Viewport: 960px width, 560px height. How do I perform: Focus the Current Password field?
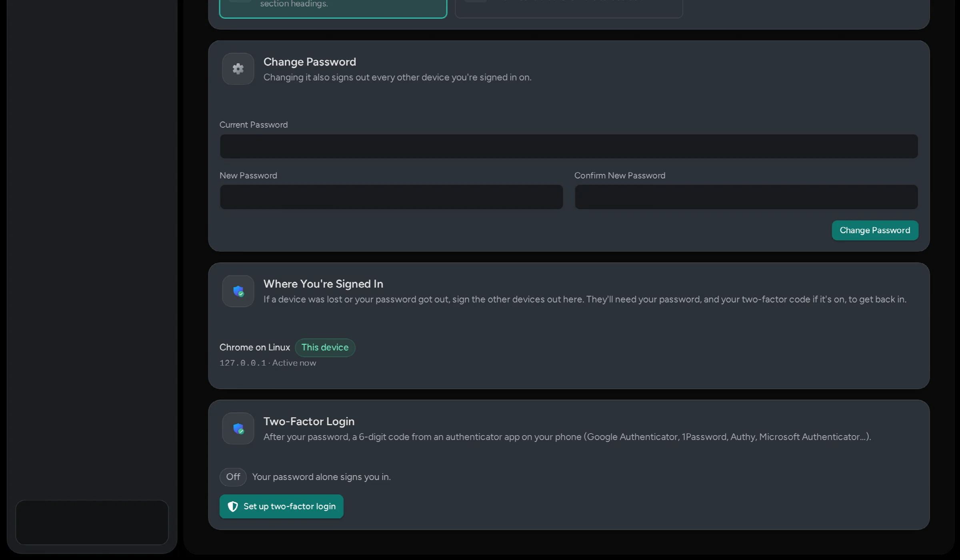click(569, 146)
